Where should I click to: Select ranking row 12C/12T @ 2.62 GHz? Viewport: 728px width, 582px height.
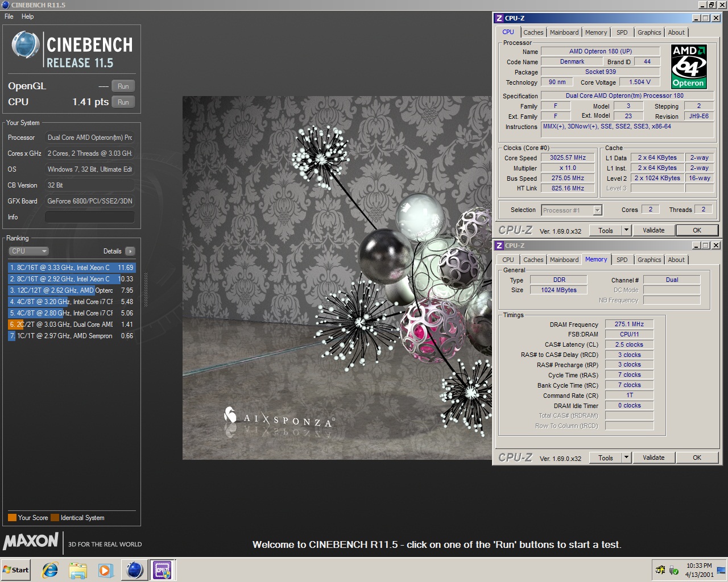(72, 290)
